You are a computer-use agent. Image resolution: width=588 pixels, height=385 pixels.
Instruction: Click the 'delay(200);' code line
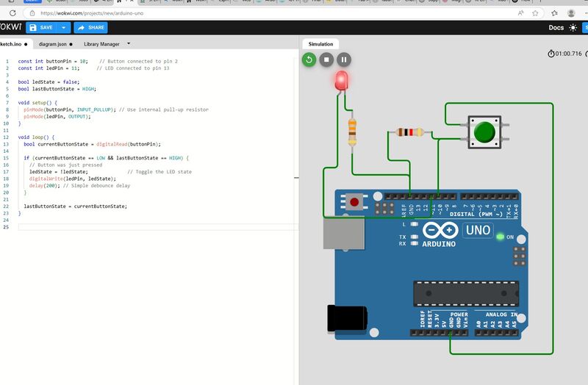pos(44,186)
